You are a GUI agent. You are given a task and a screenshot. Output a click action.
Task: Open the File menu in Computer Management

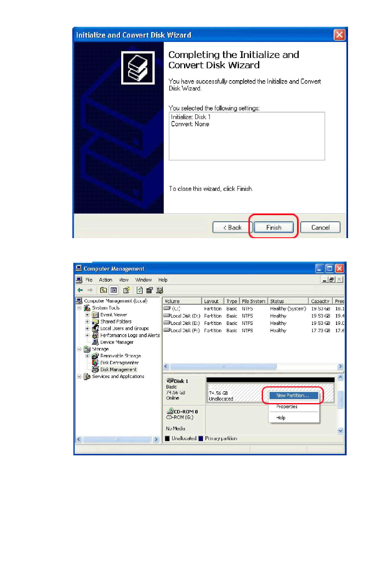pyautogui.click(x=89, y=280)
